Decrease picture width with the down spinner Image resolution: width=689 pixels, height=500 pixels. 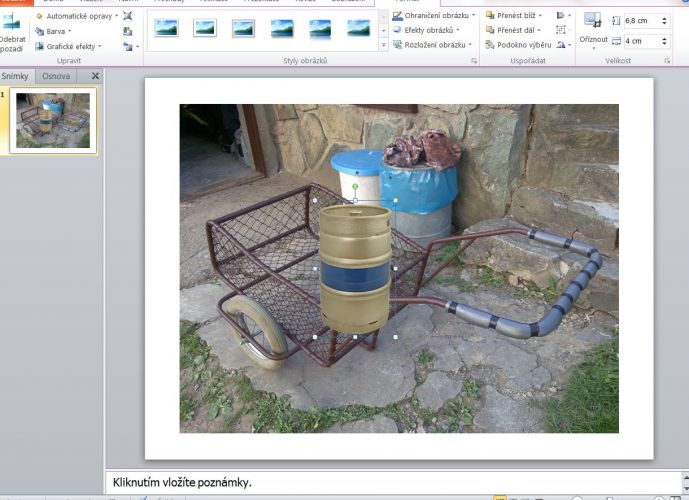pyautogui.click(x=664, y=44)
